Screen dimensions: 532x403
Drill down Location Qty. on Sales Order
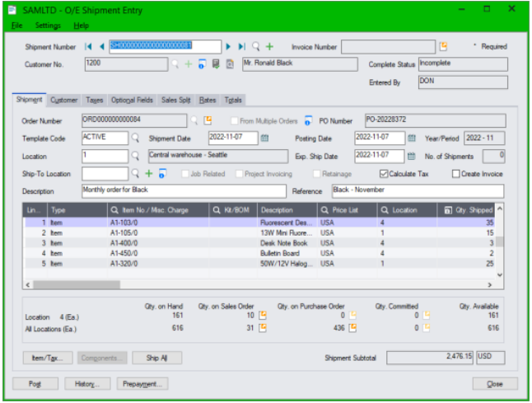pyautogui.click(x=263, y=316)
